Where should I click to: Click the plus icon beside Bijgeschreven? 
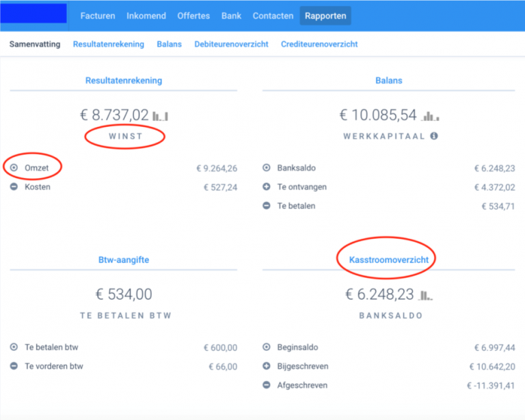point(267,366)
